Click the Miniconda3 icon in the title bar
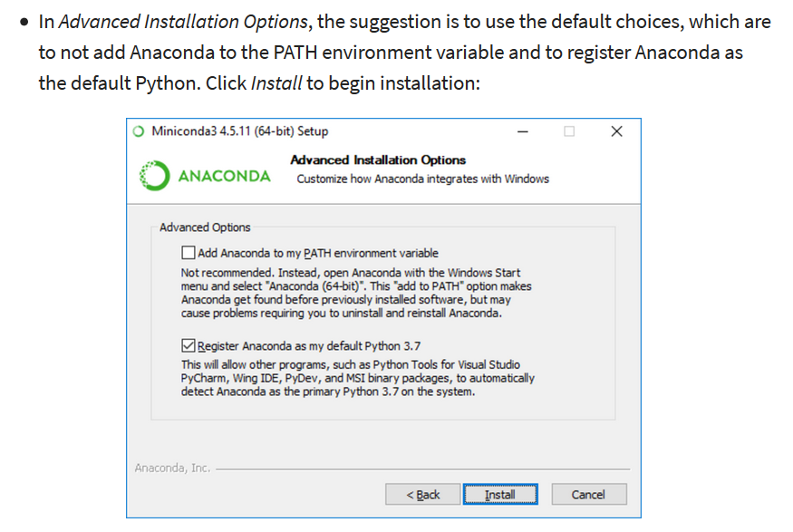 (138, 131)
